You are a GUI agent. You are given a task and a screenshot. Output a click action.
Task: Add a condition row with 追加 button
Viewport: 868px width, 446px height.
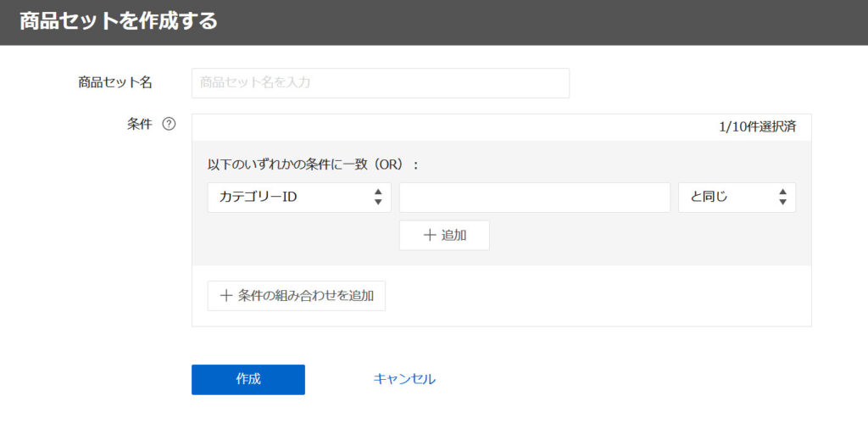coord(444,236)
